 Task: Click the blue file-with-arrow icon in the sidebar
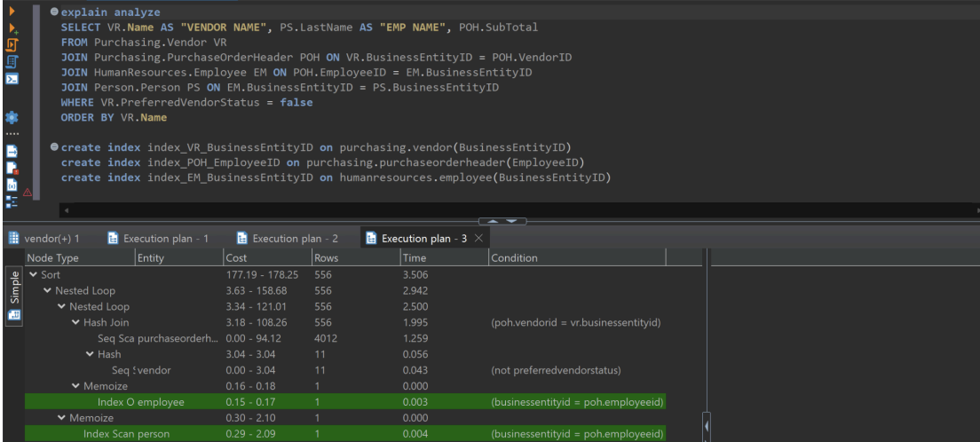coord(12,152)
